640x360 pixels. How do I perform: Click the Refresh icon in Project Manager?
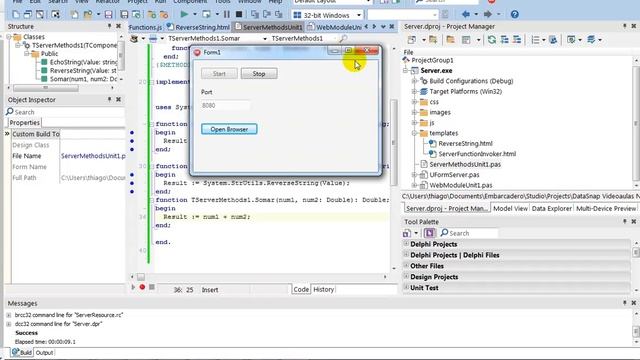(491, 40)
